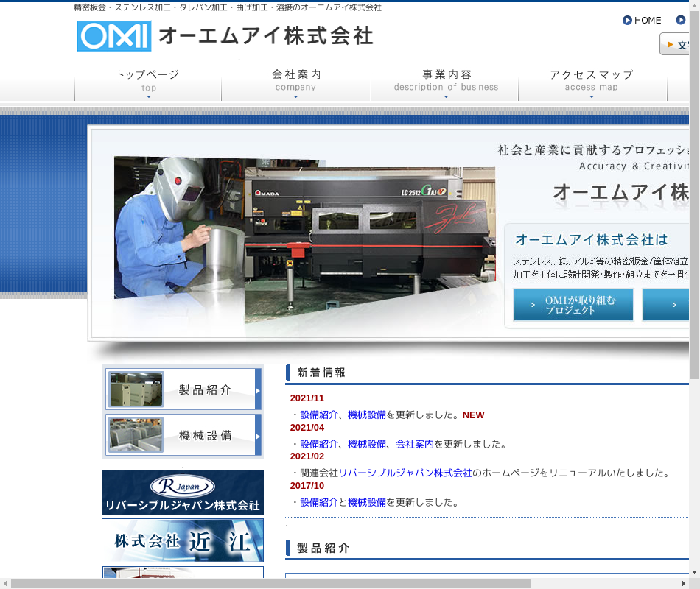Image resolution: width=700 pixels, height=589 pixels.
Task: Click the HOME arrow icon in header
Action: click(627, 21)
